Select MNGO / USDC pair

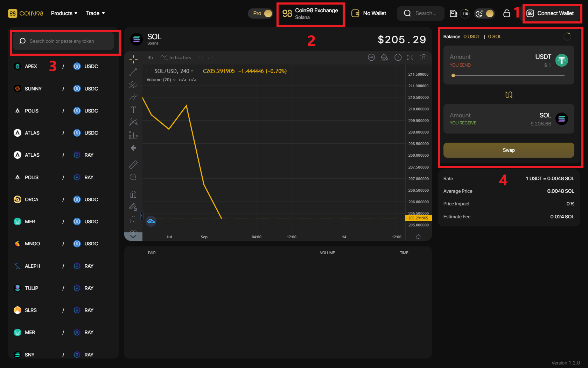(x=64, y=244)
